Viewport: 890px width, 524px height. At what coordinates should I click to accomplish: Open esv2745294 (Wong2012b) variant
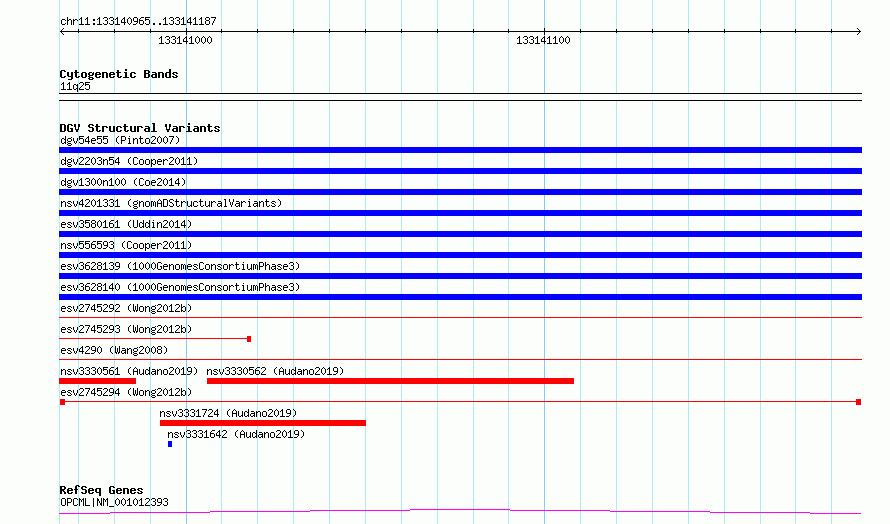126,392
